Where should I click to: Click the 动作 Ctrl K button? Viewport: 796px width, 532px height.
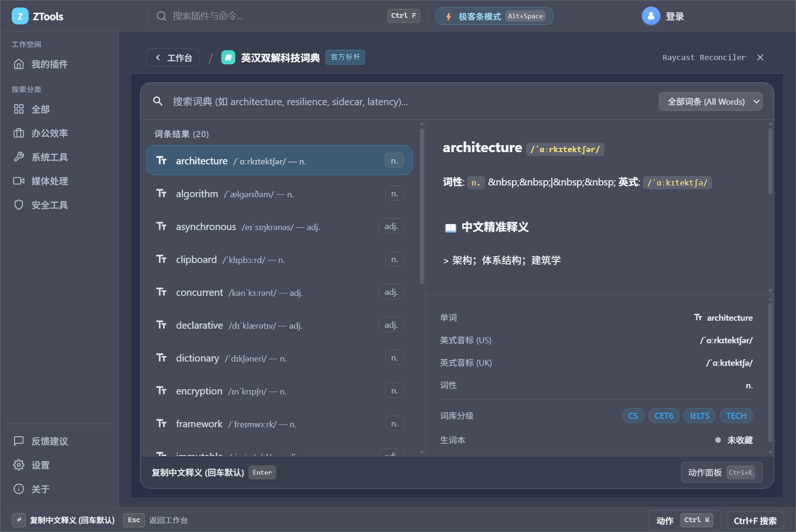point(685,520)
